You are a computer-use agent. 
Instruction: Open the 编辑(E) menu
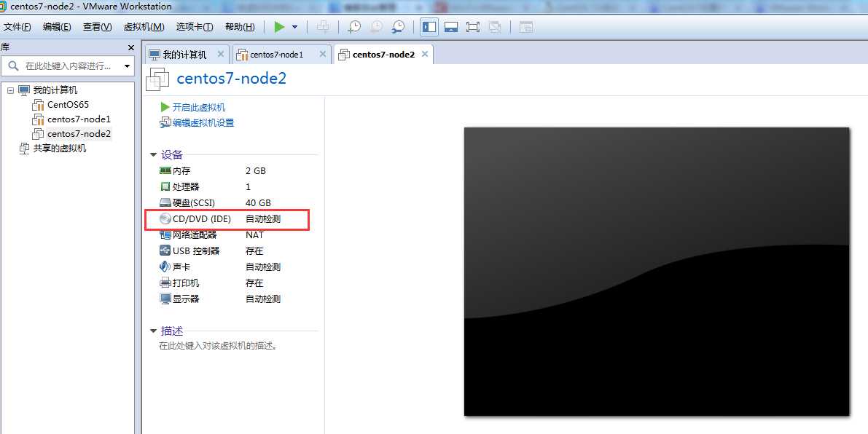pos(57,27)
